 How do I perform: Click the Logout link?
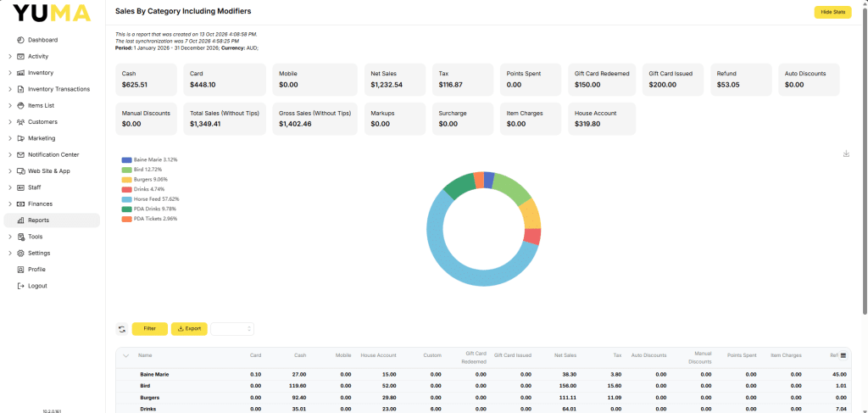(x=37, y=287)
